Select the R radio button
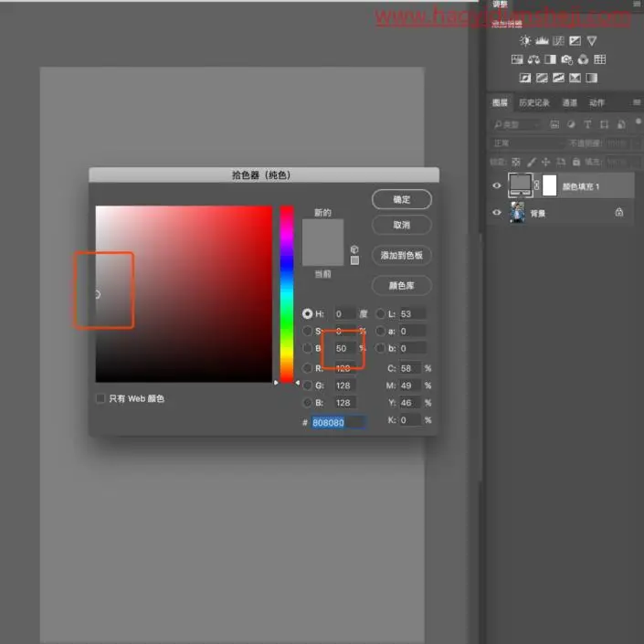 point(307,368)
